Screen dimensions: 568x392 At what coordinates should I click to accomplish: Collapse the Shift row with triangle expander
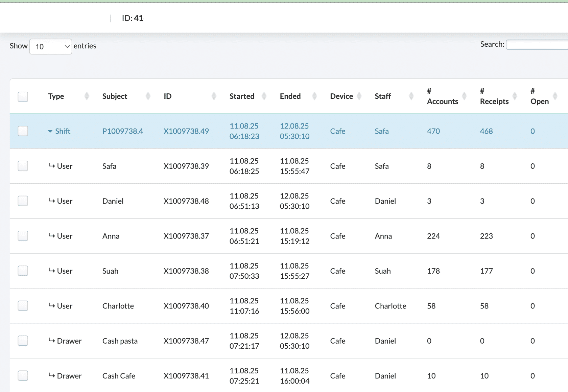[x=50, y=131]
